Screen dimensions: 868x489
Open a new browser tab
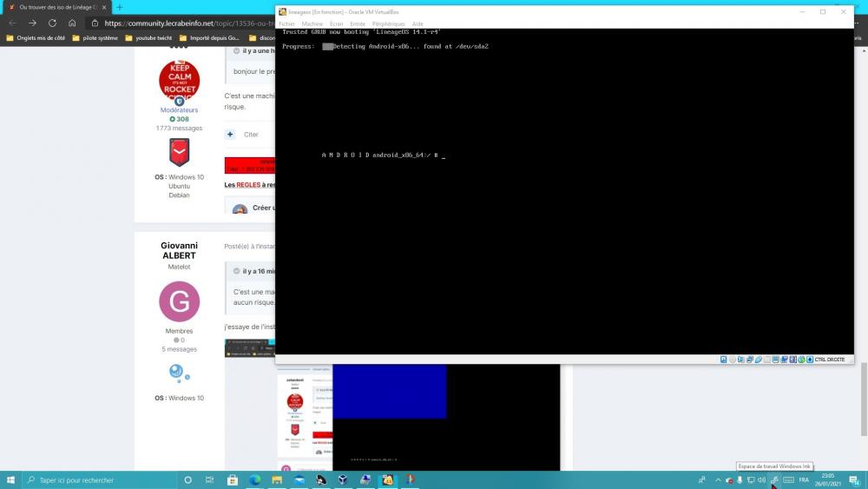pos(120,7)
